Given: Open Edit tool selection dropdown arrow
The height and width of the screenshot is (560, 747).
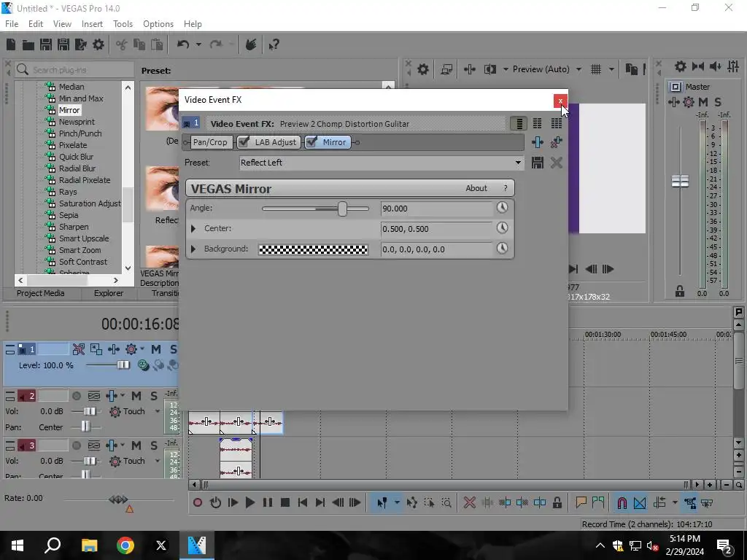Looking at the screenshot, I should [x=397, y=502].
